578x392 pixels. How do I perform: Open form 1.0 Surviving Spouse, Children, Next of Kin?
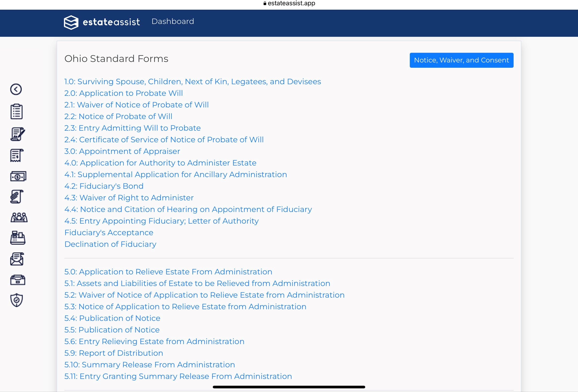pos(192,82)
